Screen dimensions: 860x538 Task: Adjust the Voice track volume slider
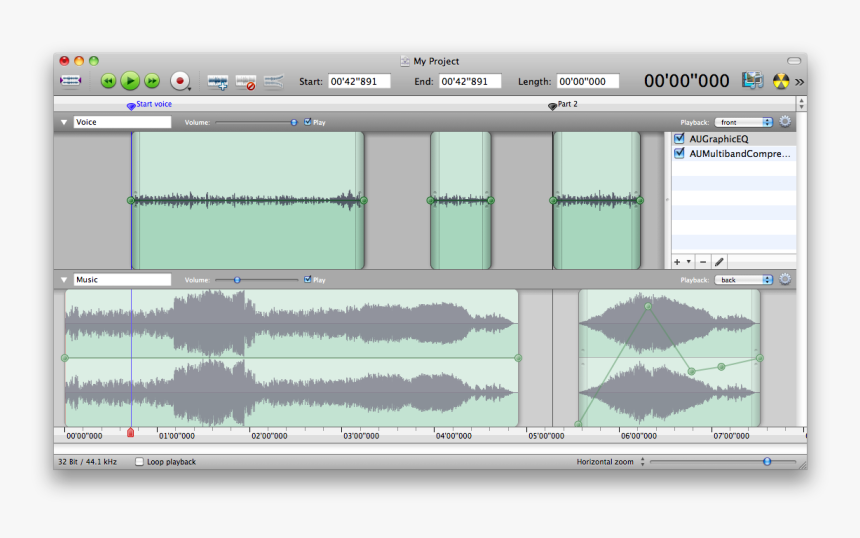pos(257,122)
